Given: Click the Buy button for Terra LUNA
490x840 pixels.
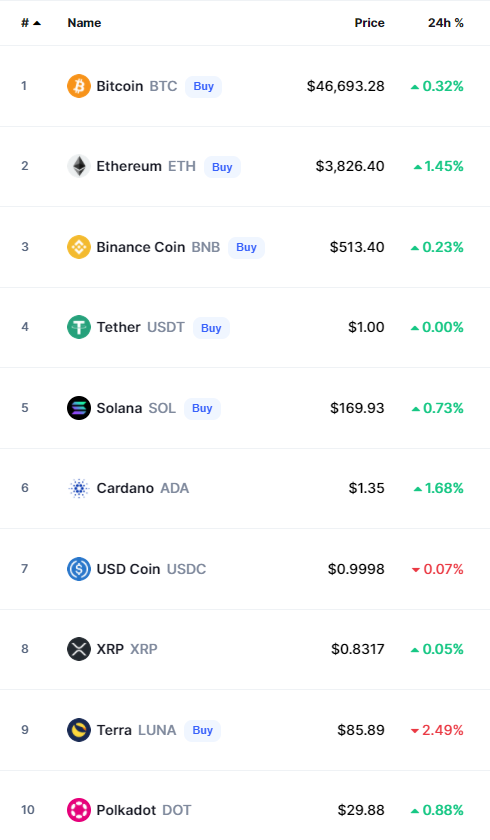Looking at the screenshot, I should pyautogui.click(x=202, y=731).
